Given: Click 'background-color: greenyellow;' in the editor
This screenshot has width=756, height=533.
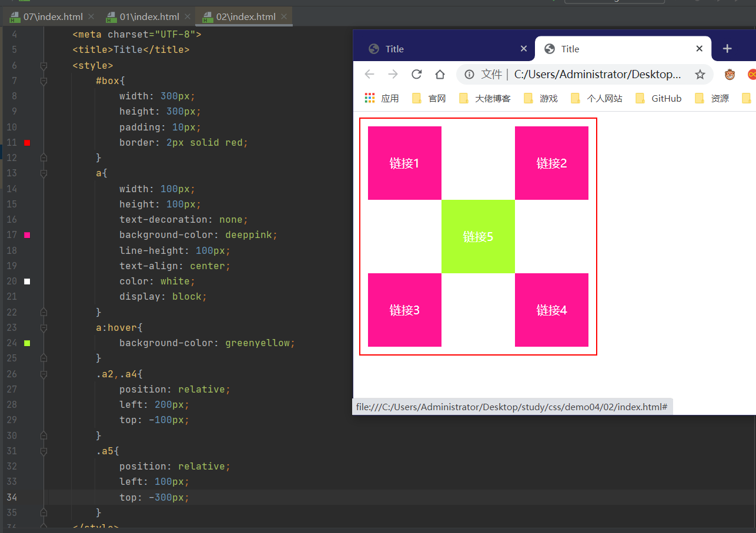Looking at the screenshot, I should 207,343.
